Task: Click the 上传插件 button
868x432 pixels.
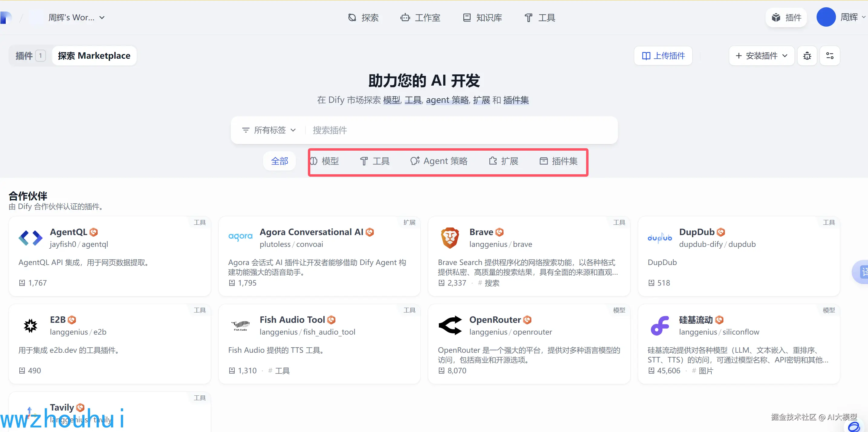Action: pyautogui.click(x=663, y=56)
